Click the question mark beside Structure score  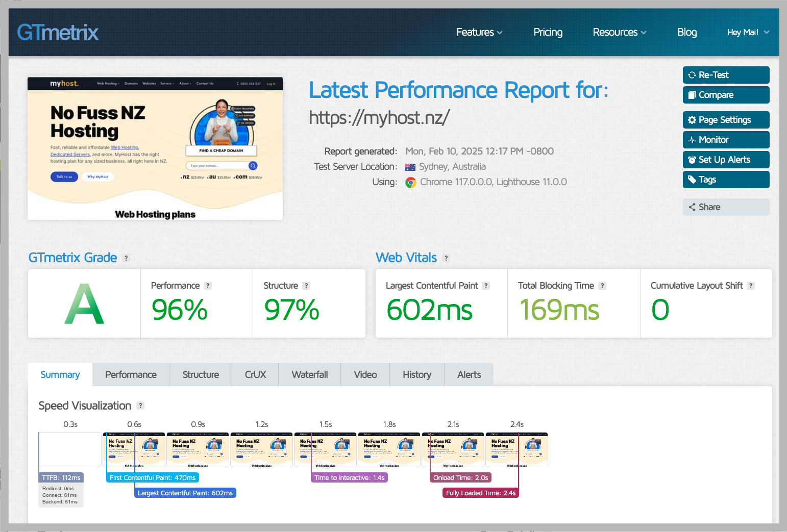tap(306, 286)
